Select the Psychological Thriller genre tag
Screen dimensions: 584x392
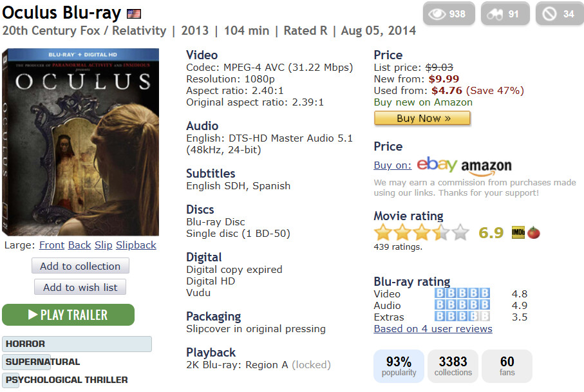66,380
